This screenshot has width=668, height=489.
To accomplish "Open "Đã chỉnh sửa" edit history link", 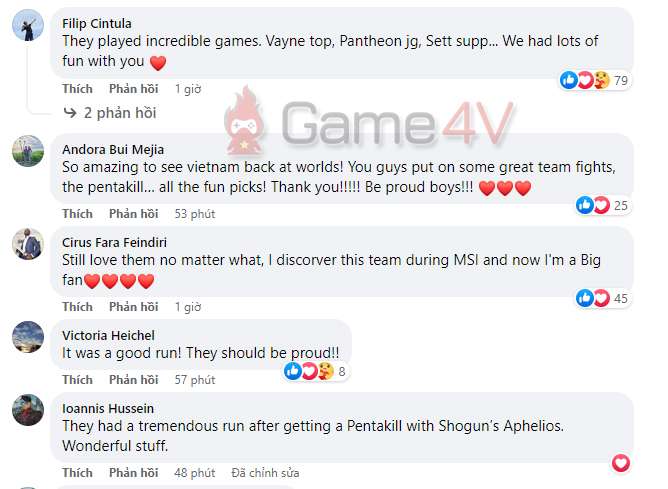I will click(x=265, y=473).
